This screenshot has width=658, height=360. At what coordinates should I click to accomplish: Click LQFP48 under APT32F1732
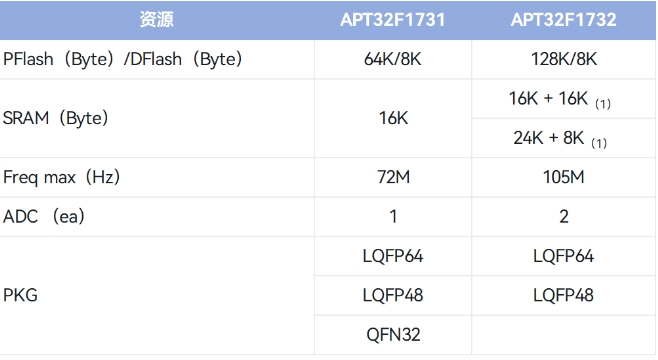pyautogui.click(x=564, y=295)
